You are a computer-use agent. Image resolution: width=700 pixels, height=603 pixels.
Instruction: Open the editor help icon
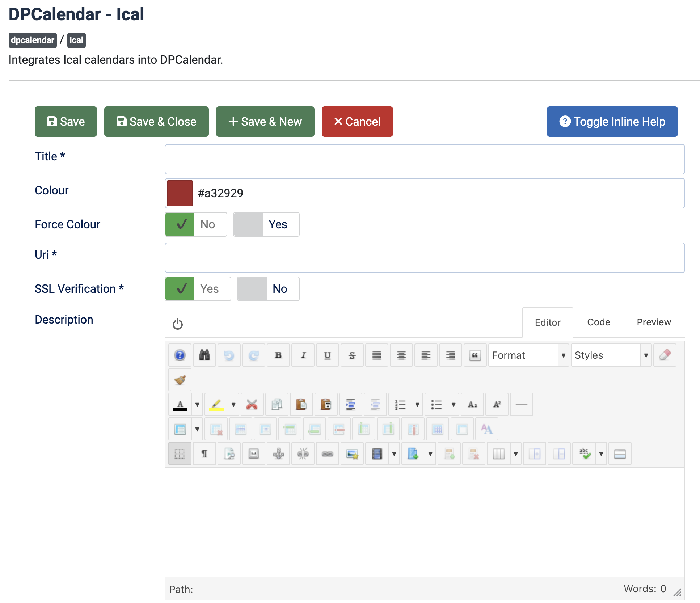pos(180,355)
